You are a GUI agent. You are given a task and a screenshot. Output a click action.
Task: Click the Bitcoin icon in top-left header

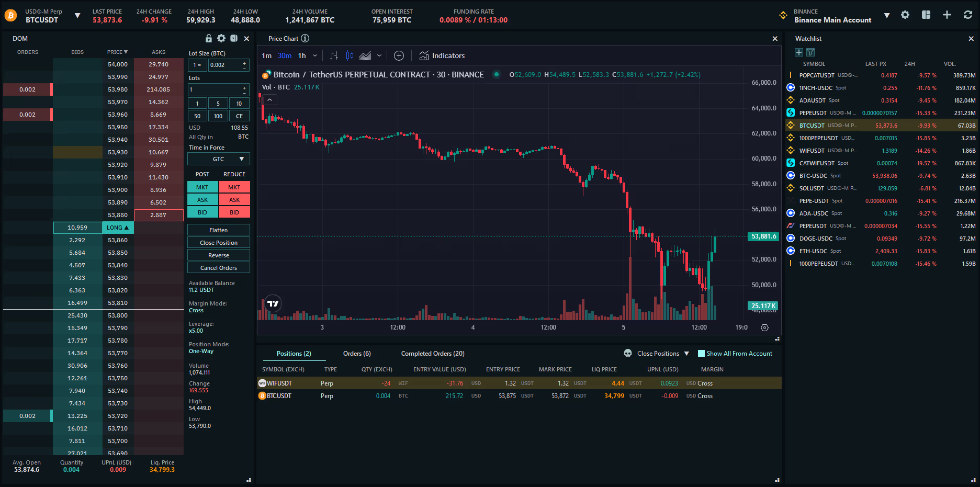click(10, 16)
